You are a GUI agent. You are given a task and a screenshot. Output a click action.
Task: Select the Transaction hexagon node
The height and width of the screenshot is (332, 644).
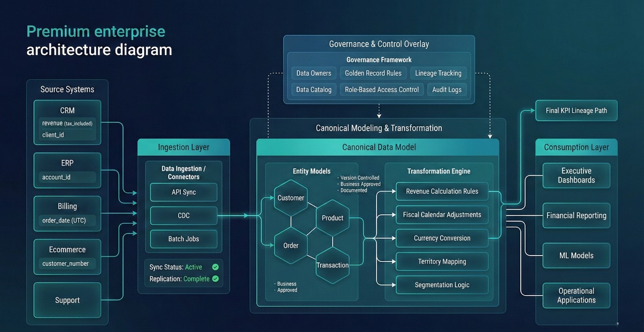point(332,265)
